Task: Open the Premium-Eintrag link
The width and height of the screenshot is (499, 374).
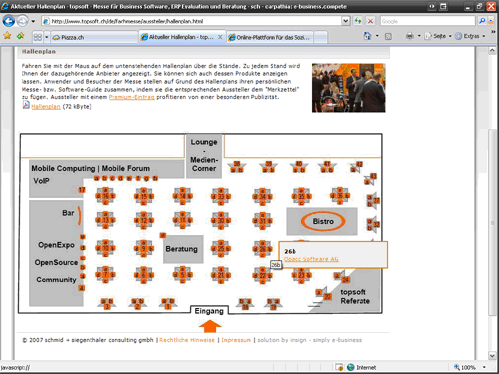Action: click(x=132, y=97)
